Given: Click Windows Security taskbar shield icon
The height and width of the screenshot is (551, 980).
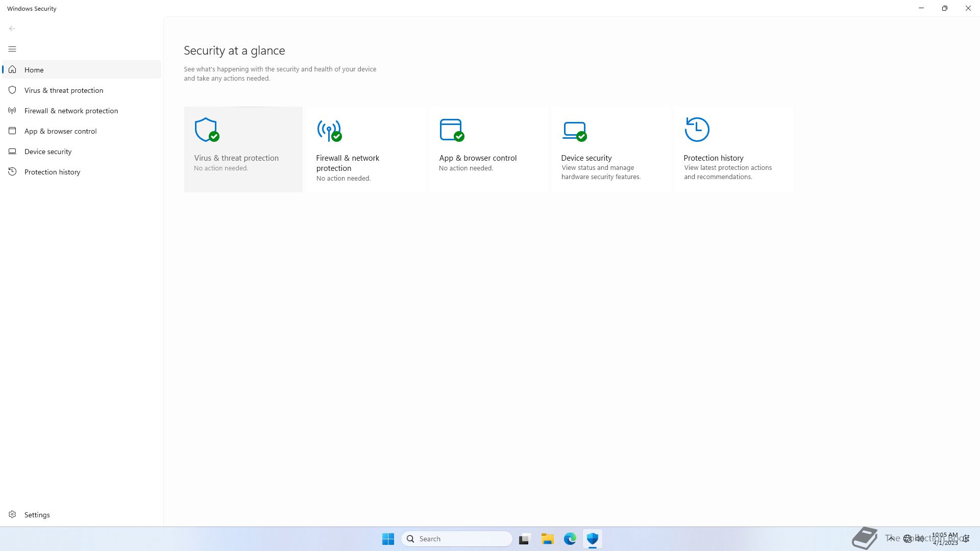Looking at the screenshot, I should [593, 539].
